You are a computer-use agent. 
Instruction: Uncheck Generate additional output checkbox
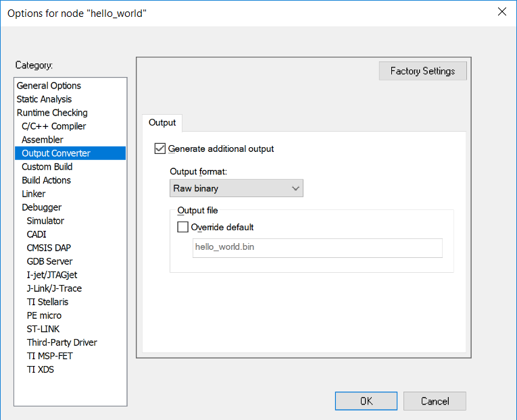tap(160, 149)
